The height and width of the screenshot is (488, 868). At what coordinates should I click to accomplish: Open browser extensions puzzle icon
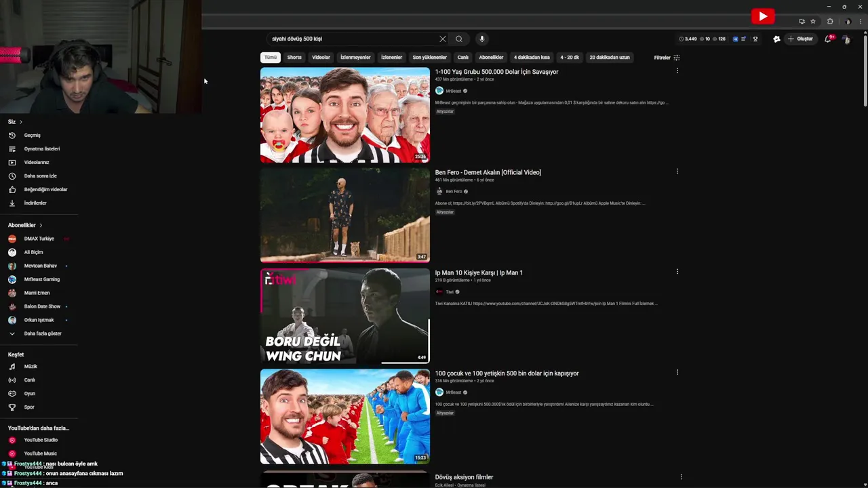coord(830,21)
